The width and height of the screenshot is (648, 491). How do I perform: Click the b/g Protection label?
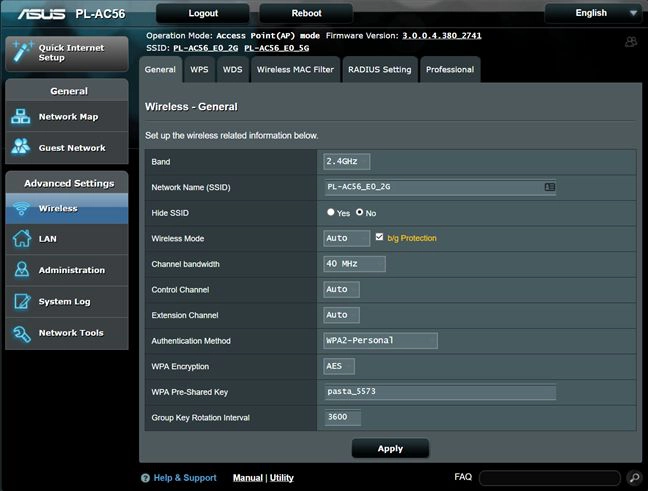click(x=412, y=238)
